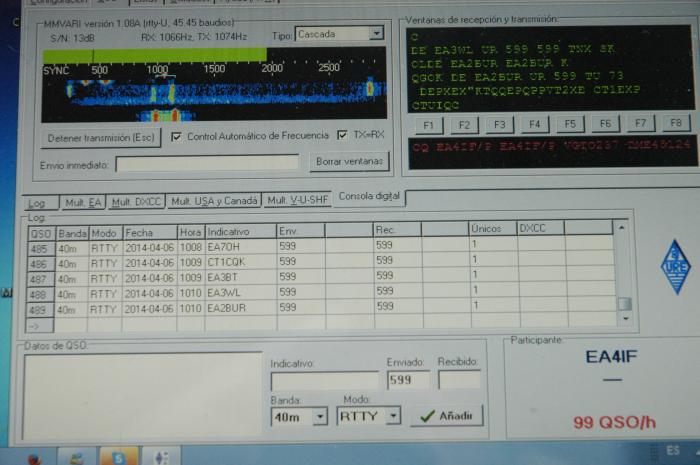
Task: Click the Indicativo column header
Action: point(241,232)
